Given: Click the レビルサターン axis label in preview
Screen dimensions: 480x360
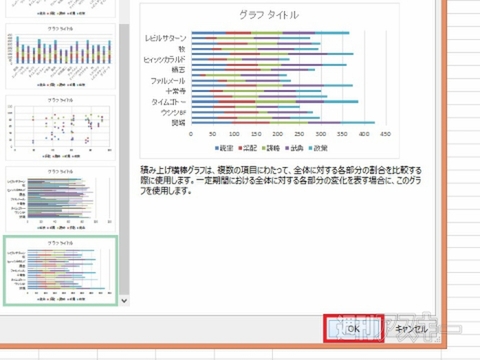Looking at the screenshot, I should (165, 38).
